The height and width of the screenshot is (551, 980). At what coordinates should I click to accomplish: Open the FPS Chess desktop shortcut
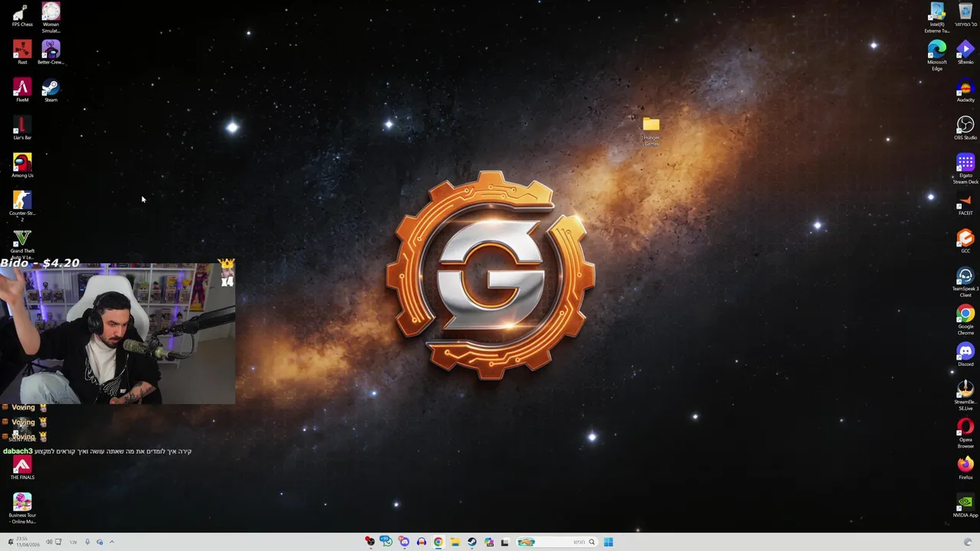[x=22, y=15]
